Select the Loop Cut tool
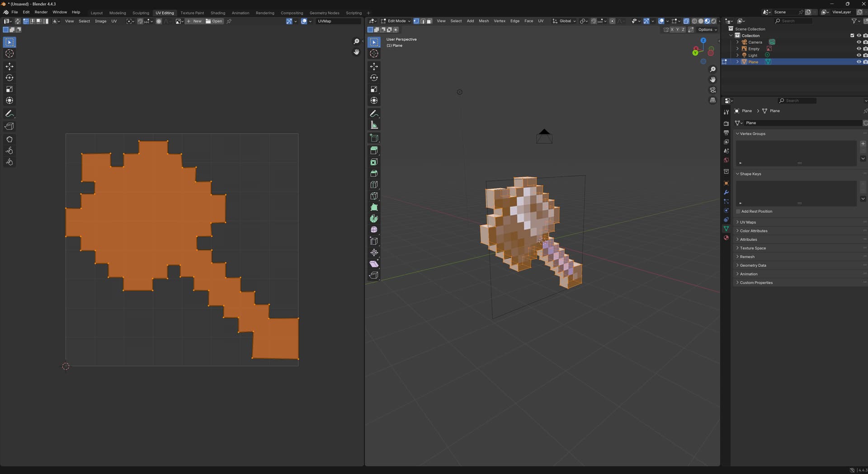Viewport: 868px width, 474px height. click(374, 184)
